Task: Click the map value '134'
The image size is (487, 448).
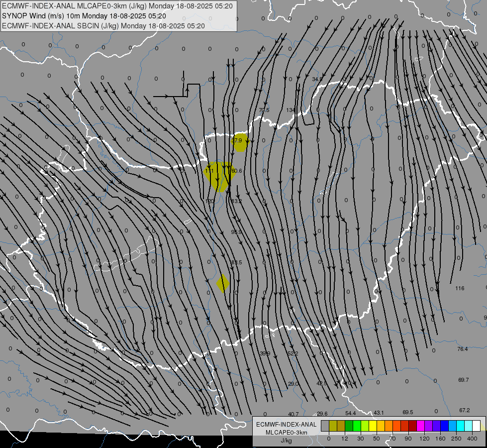Action: [291, 110]
